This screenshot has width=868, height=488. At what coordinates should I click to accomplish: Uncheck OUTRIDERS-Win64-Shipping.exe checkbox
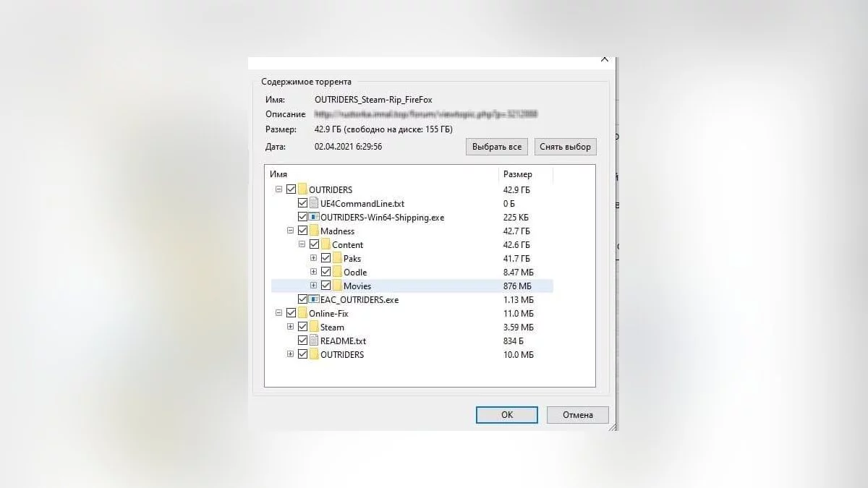pyautogui.click(x=302, y=217)
